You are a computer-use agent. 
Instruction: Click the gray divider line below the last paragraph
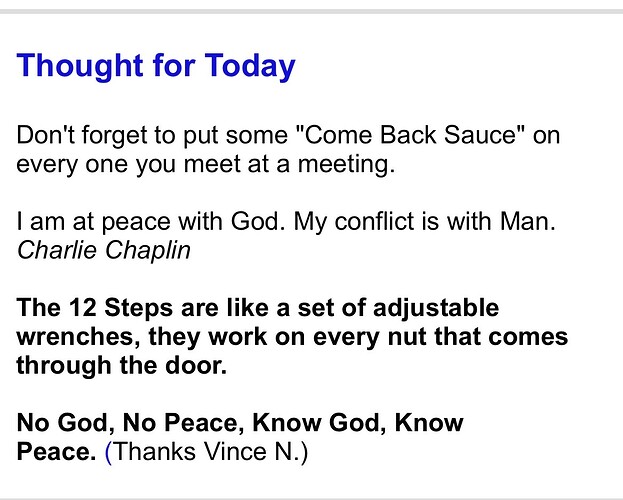311,496
